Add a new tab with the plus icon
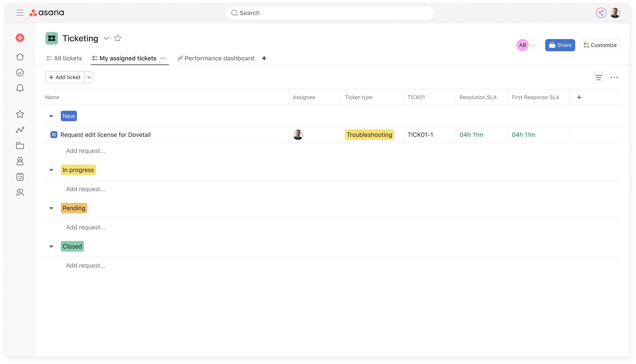 coord(264,58)
